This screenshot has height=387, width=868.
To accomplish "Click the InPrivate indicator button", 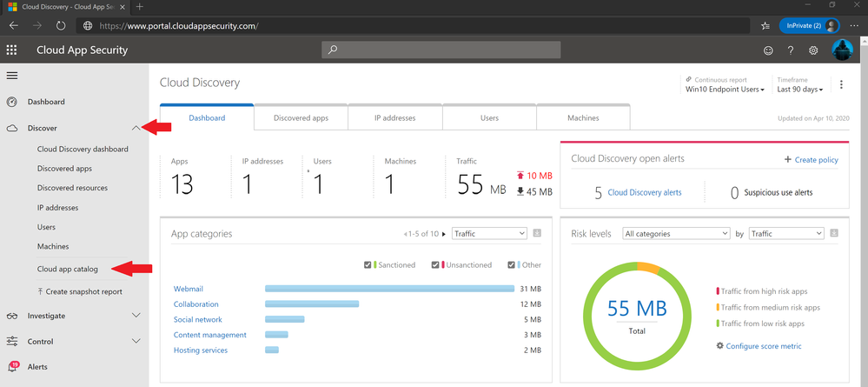I will [x=809, y=25].
